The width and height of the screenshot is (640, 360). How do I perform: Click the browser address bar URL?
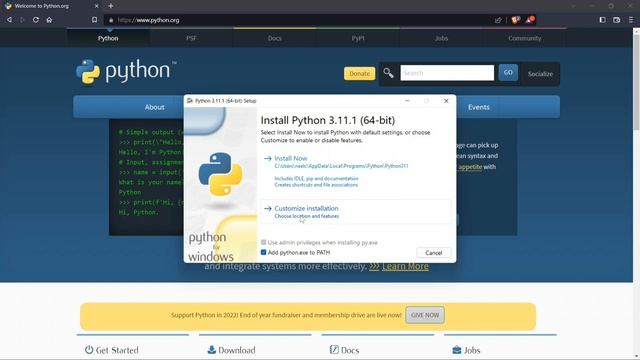[x=148, y=20]
